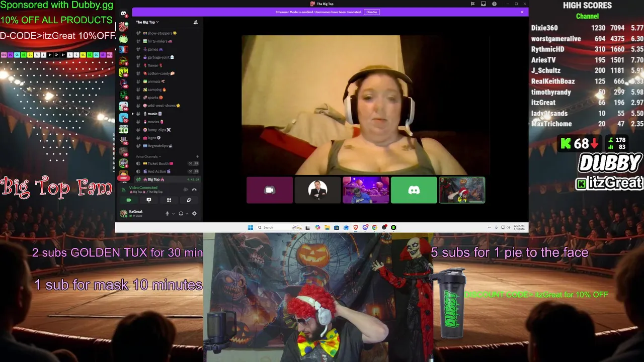Click the plus to create voice channel
The width and height of the screenshot is (644, 362).
[197, 156]
